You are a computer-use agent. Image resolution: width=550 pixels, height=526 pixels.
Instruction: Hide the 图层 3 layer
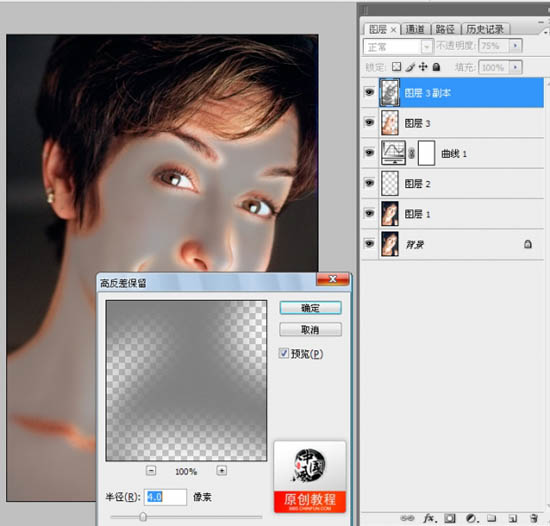point(369,122)
